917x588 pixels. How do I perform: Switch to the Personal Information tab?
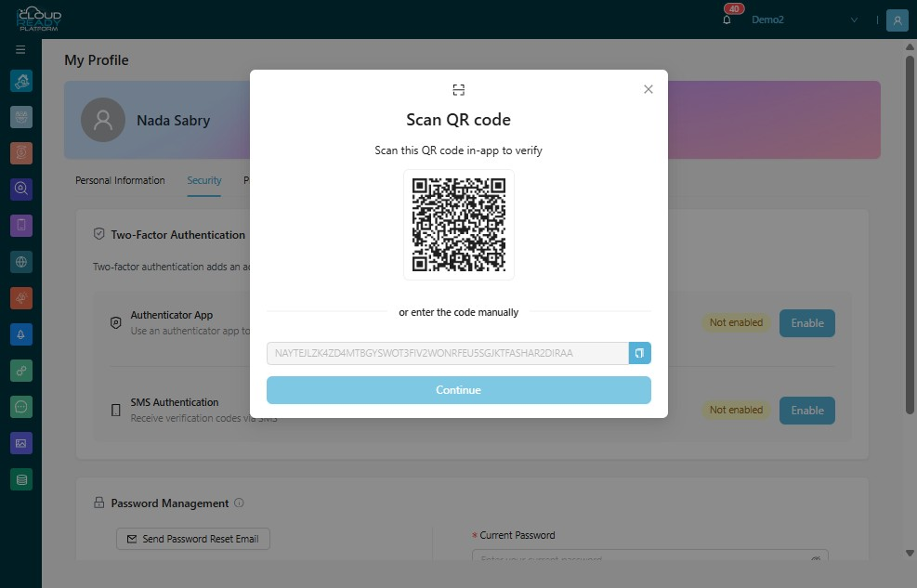click(120, 180)
